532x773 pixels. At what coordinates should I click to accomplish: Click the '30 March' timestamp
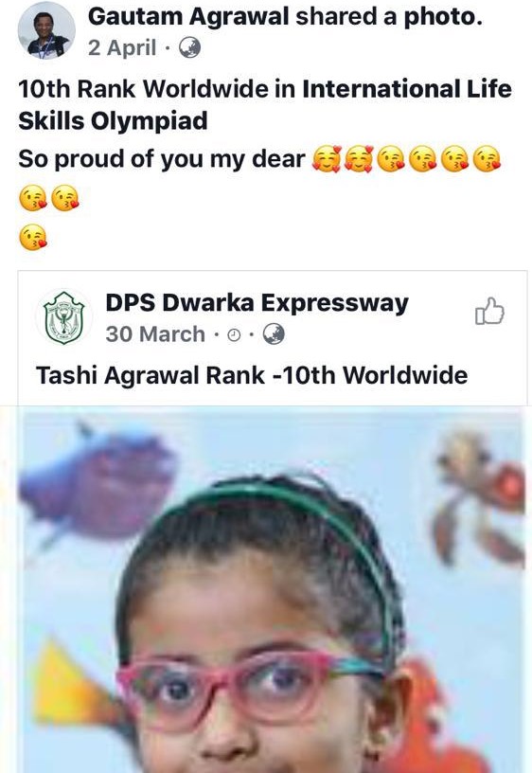(155, 334)
